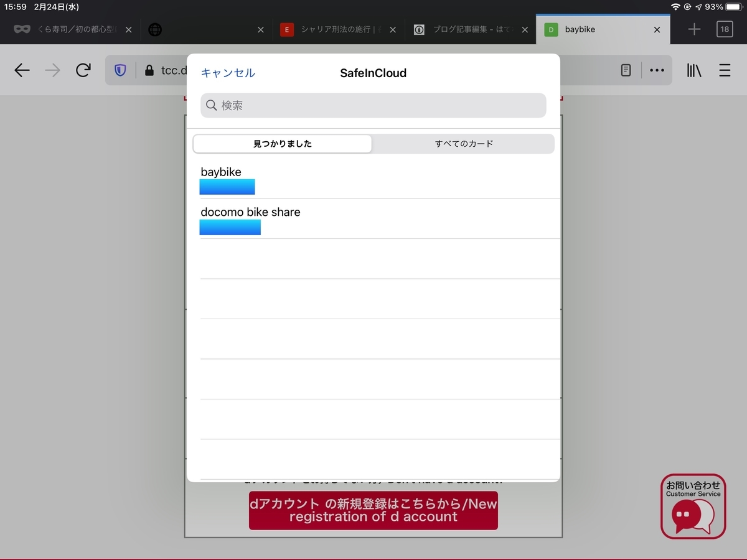Tap the 15:59 clock in status bar
Viewport: 747px width, 560px height.
click(x=14, y=6)
